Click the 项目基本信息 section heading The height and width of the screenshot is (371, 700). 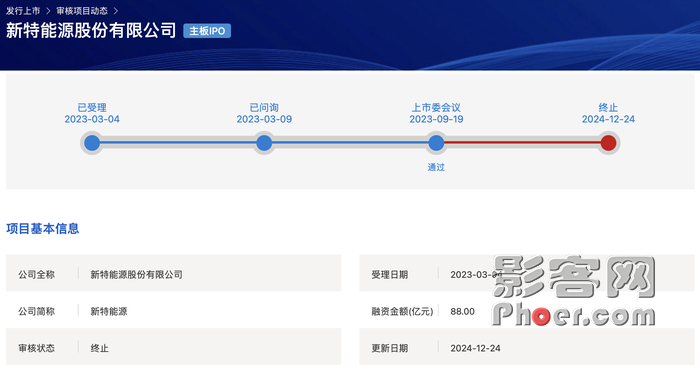tap(43, 229)
